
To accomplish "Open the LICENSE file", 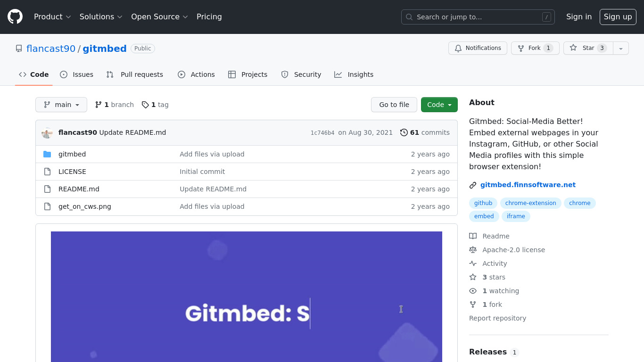I will [72, 172].
